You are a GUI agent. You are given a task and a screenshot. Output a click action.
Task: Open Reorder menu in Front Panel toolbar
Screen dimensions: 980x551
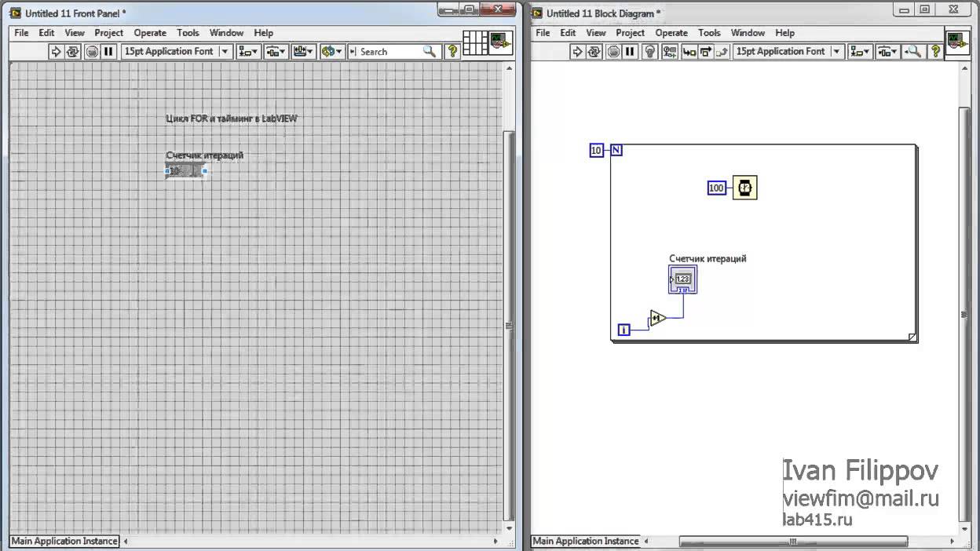332,52
